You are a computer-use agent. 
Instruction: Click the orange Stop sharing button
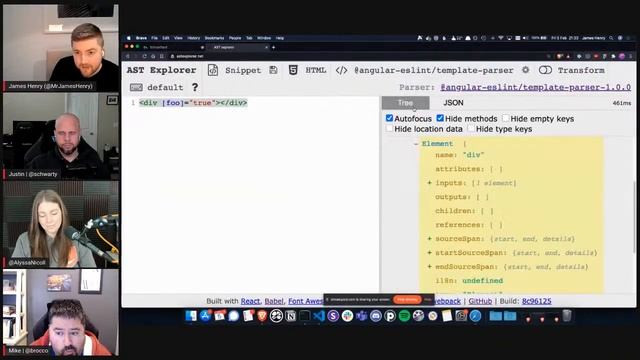point(407,300)
